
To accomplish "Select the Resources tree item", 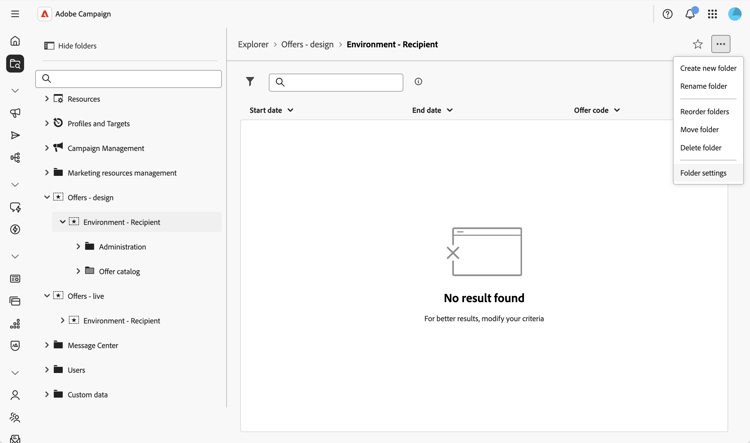I will [84, 99].
